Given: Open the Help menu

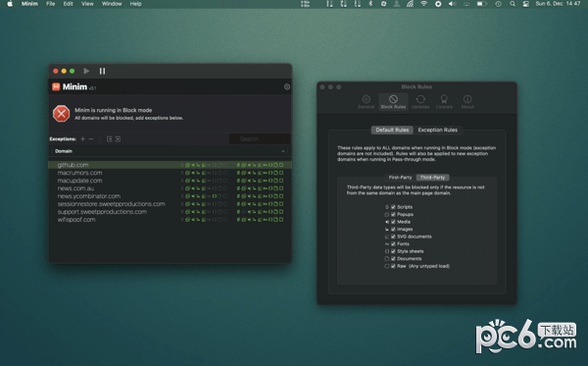Looking at the screenshot, I should [135, 4].
